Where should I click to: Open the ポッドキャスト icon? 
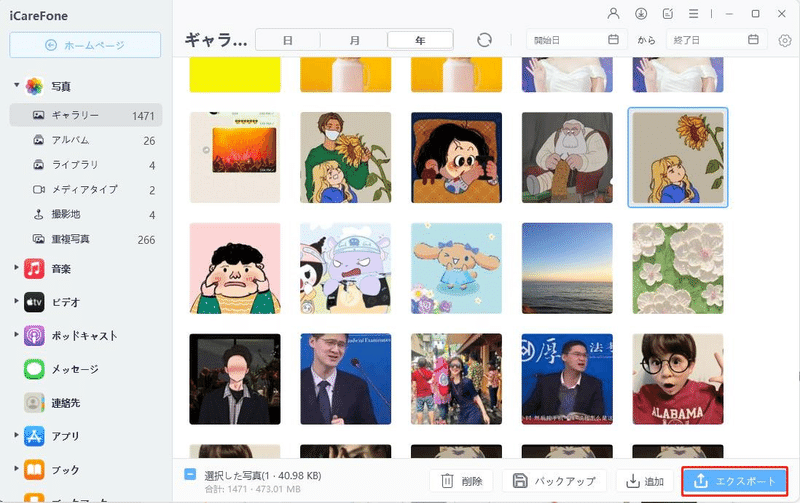34,336
